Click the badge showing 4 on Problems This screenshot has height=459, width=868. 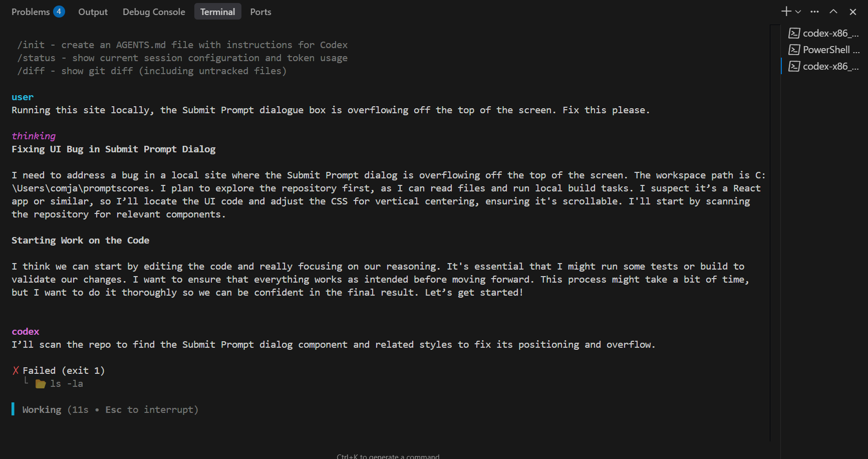pos(60,11)
